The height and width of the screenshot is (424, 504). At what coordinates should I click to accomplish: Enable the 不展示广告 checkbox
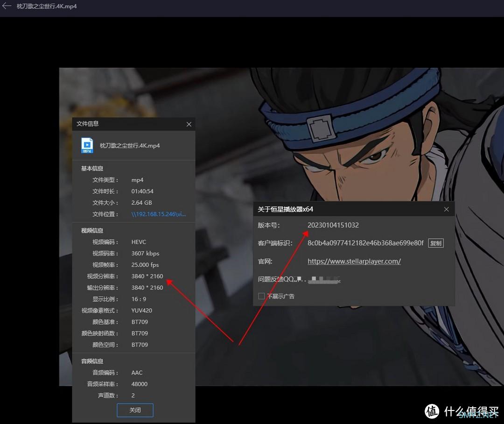(262, 296)
